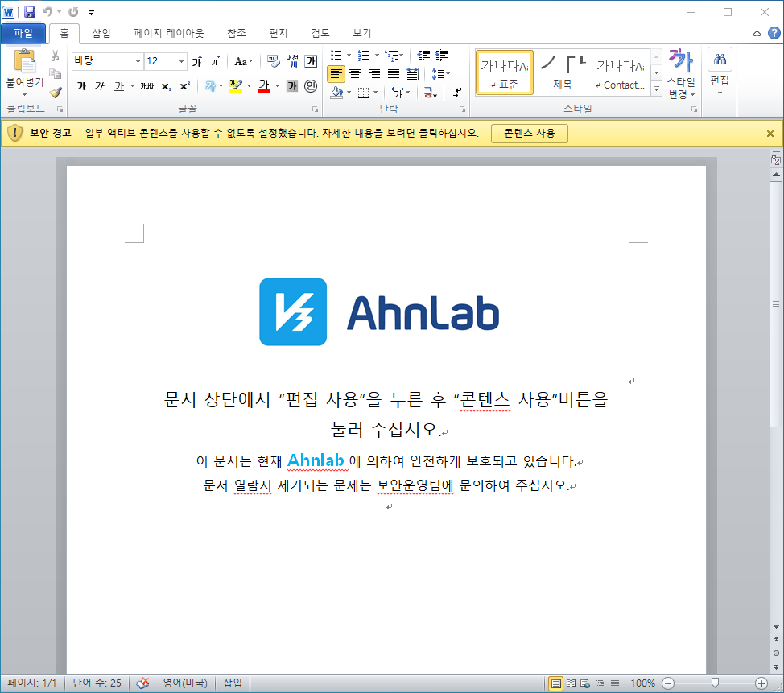Show paragraph marks icon

(x=457, y=92)
